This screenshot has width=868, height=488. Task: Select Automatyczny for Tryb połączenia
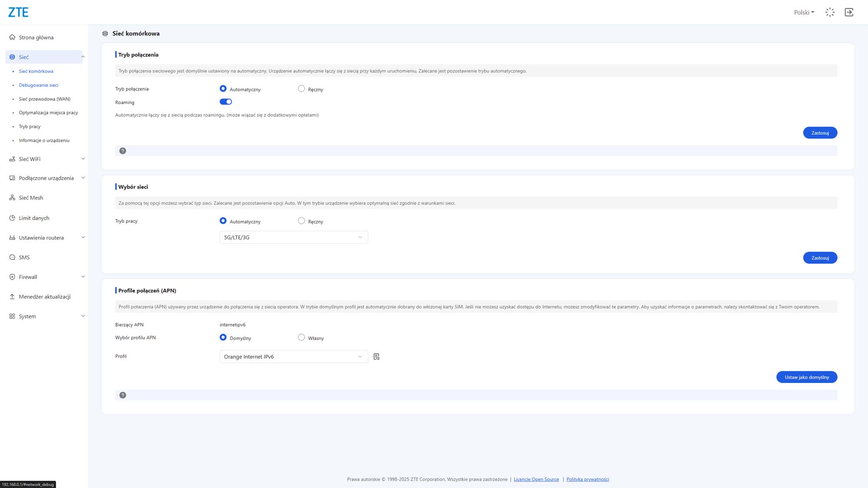click(x=223, y=88)
